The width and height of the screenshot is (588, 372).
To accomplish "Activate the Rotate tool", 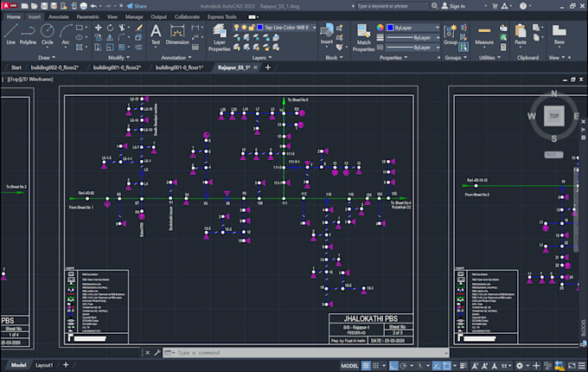I will (110, 28).
